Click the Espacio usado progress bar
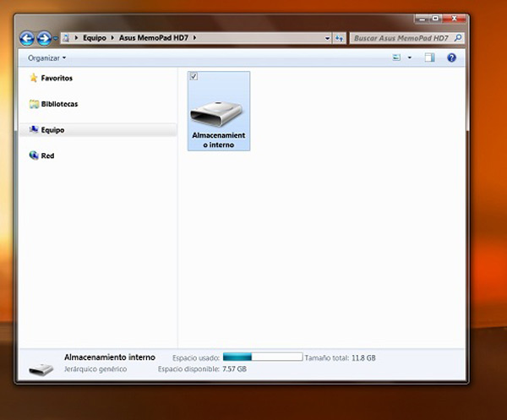Screen dimensions: 507x420 (263, 357)
